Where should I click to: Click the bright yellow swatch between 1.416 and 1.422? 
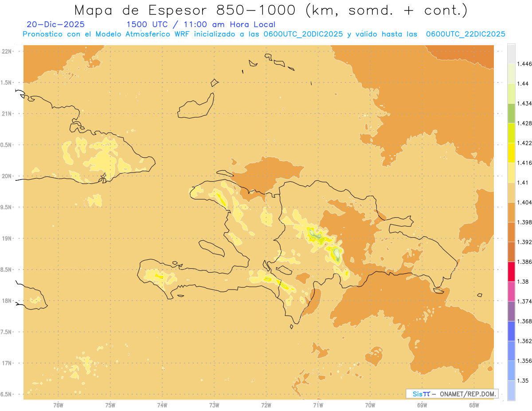[x=511, y=153]
